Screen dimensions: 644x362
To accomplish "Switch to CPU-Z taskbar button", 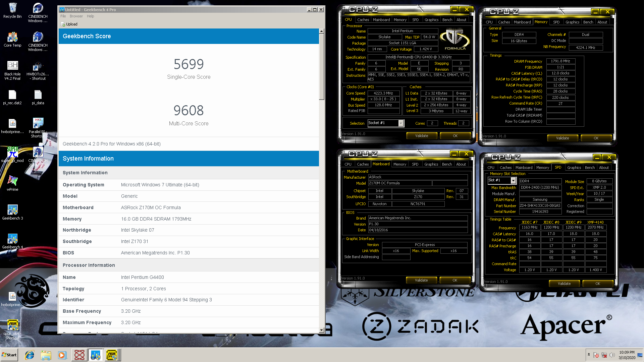I will click(112, 355).
